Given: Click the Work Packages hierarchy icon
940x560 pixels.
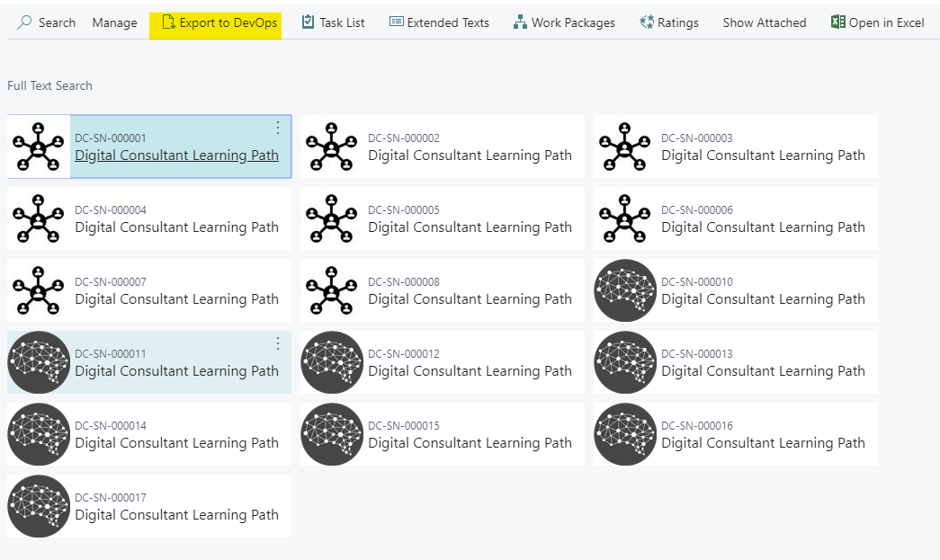Looking at the screenshot, I should [x=520, y=22].
